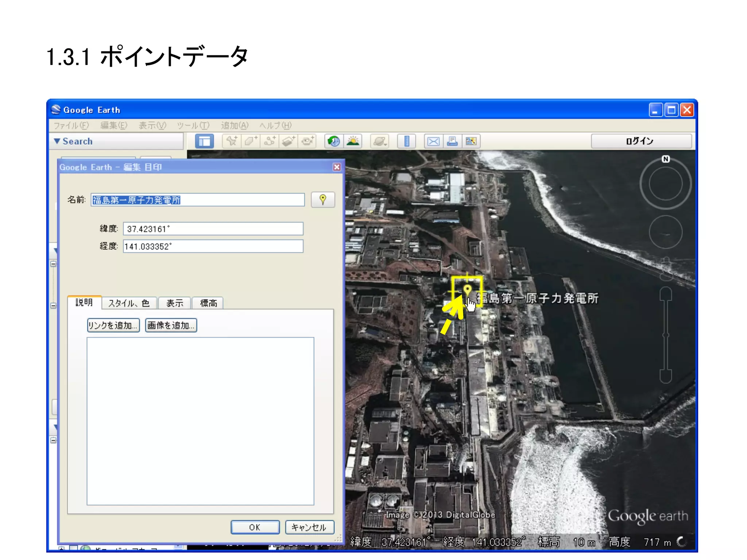Click the 経度 longitude field

213,246
